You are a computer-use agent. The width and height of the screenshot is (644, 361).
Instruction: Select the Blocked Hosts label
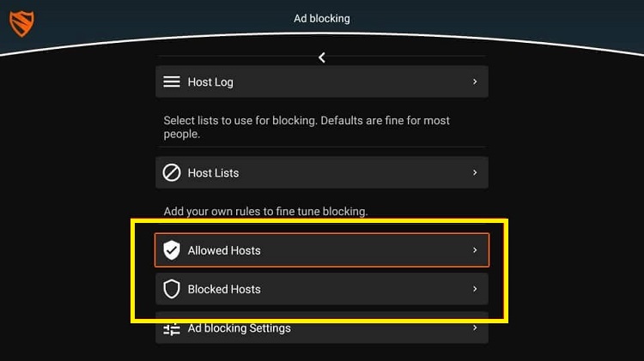224,289
